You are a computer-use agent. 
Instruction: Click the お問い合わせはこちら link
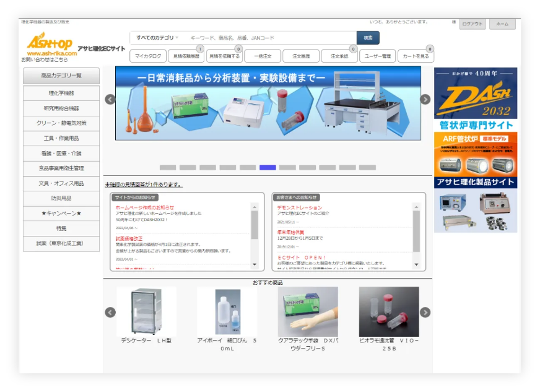click(45, 59)
